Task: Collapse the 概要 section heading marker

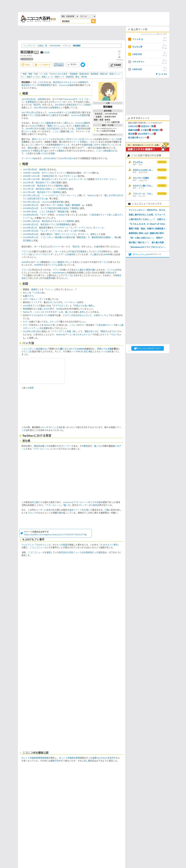Action: point(20,94)
